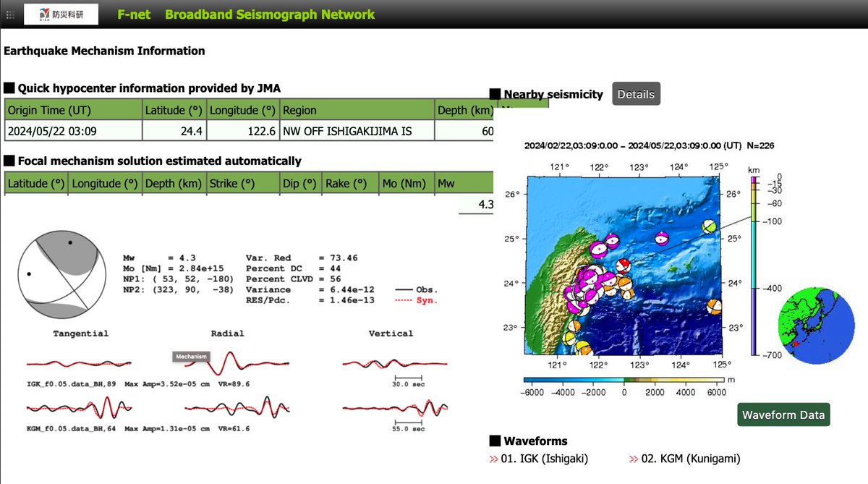868x484 pixels.
Task: Click the red Syn. legend entry
Action: 416,300
